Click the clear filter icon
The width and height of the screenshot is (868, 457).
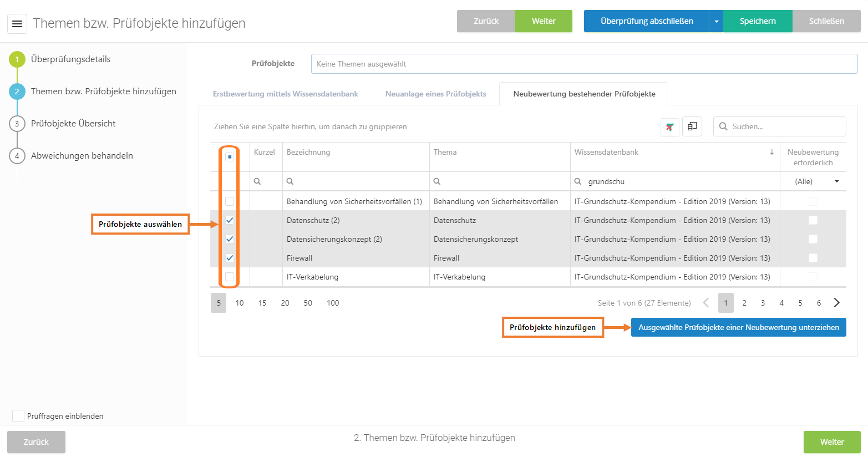669,127
